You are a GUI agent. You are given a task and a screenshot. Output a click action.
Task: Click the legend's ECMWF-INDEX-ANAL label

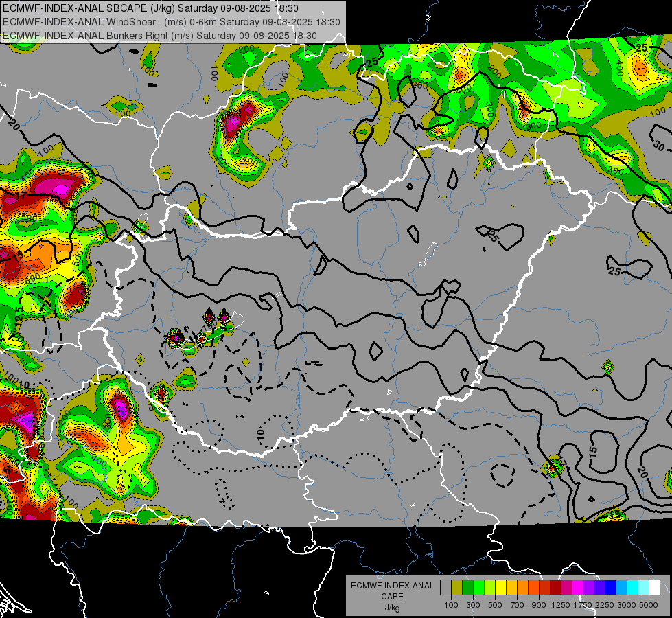coord(392,586)
